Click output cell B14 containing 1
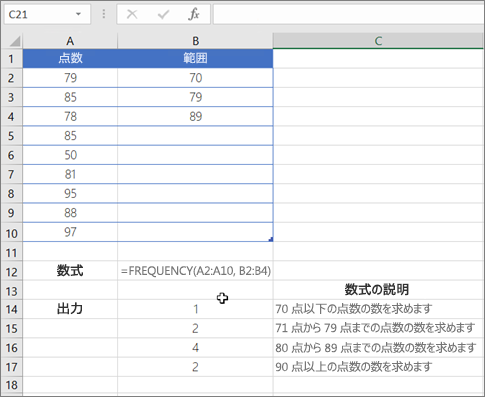The height and width of the screenshot is (397, 485). pyautogui.click(x=195, y=309)
